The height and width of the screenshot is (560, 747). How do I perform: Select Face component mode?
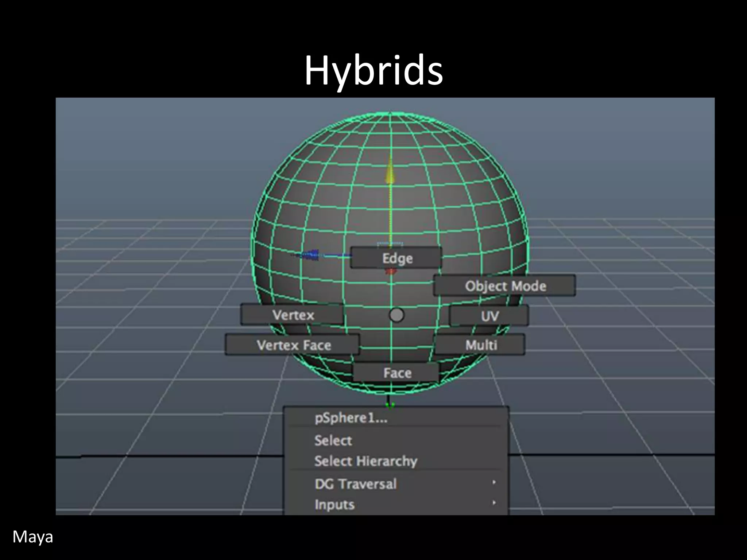pyautogui.click(x=396, y=373)
